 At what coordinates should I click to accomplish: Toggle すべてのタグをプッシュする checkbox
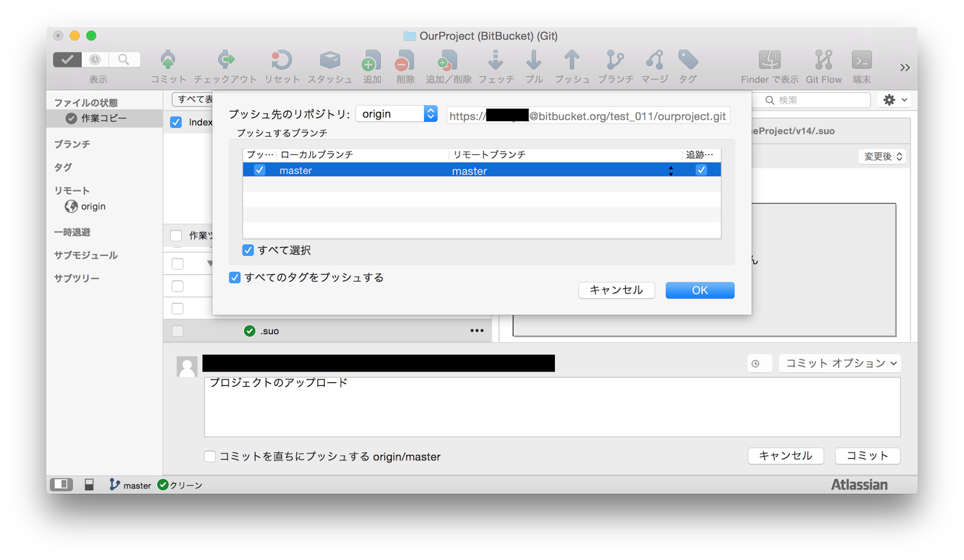pyautogui.click(x=234, y=278)
